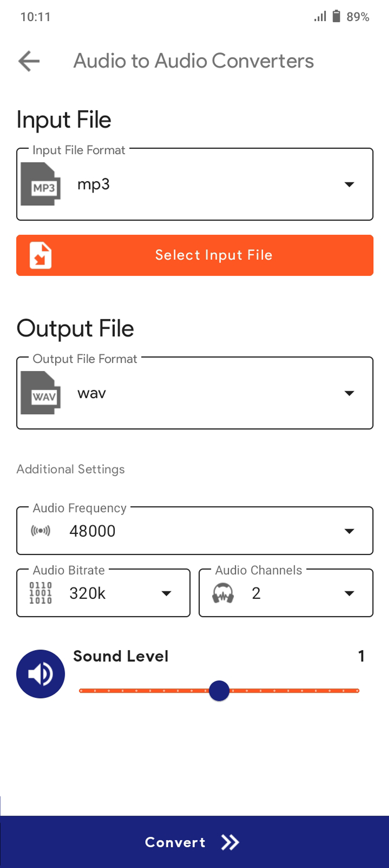The image size is (389, 868).
Task: Select the wav output format value
Action: point(91,393)
